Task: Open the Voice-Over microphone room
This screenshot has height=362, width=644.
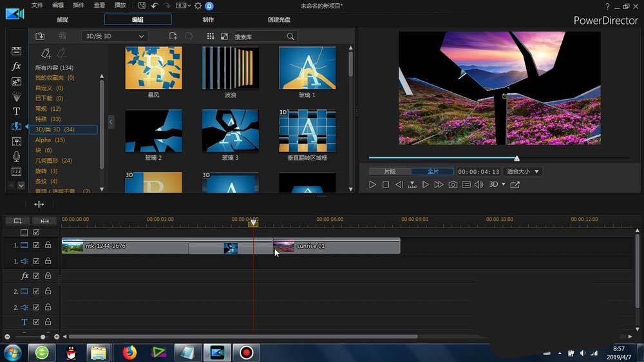Action: [17, 157]
